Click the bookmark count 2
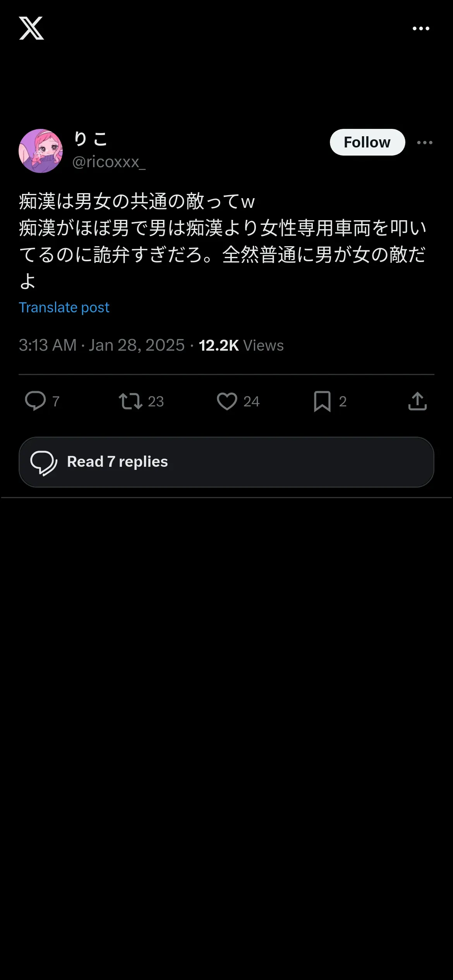Screen dimensions: 453x980 pos(343,401)
